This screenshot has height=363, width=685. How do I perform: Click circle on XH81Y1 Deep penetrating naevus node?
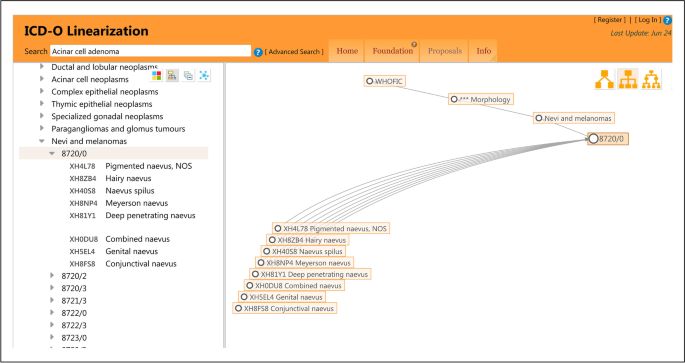tap(255, 274)
